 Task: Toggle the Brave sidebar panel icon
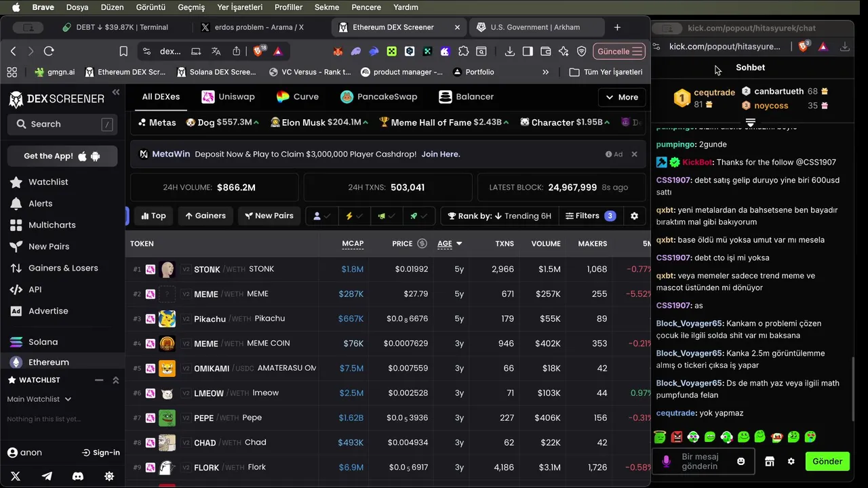528,52
